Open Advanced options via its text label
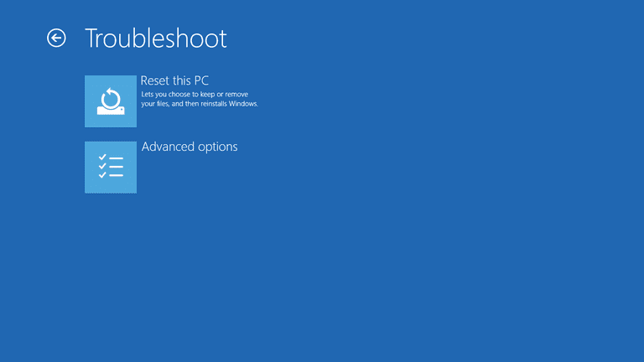Viewport: 644px width, 362px height. pyautogui.click(x=190, y=147)
